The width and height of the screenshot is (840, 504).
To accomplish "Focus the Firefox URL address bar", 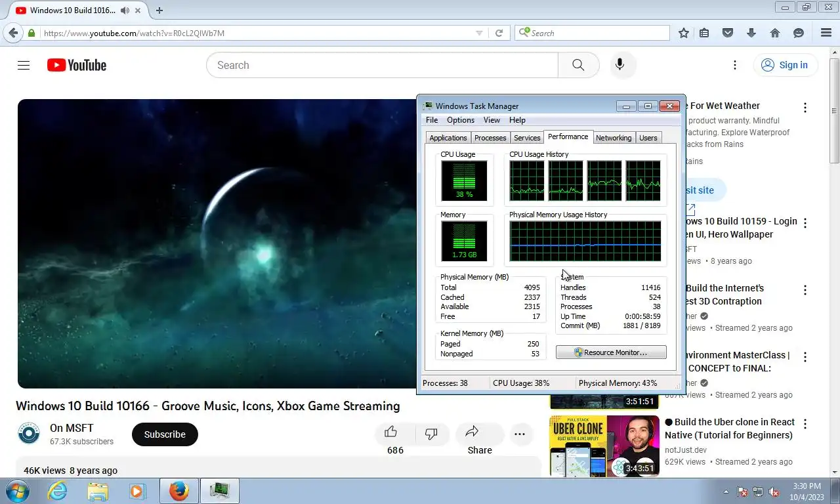I will [x=259, y=33].
